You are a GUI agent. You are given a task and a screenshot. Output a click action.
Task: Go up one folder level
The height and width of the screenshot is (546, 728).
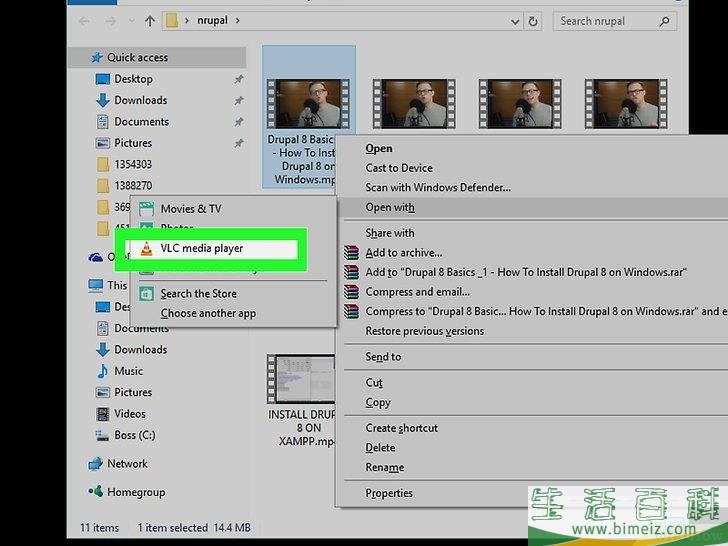[x=150, y=21]
